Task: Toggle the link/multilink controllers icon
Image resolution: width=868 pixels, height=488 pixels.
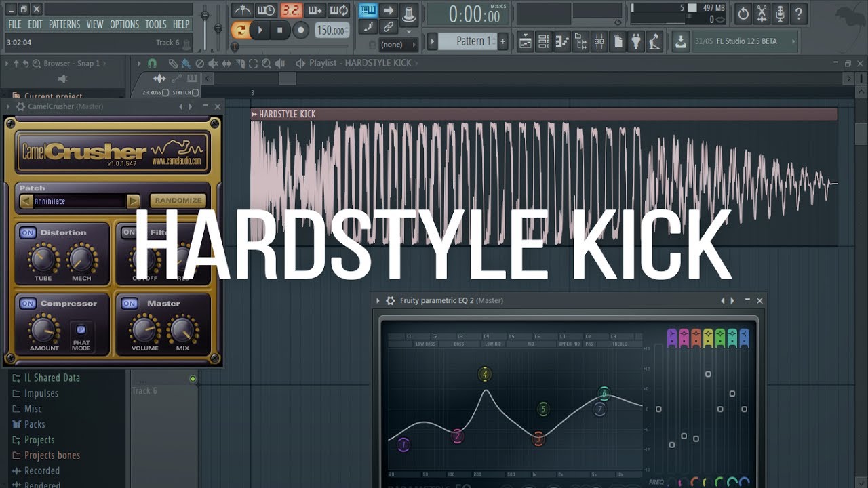Action: [x=389, y=27]
